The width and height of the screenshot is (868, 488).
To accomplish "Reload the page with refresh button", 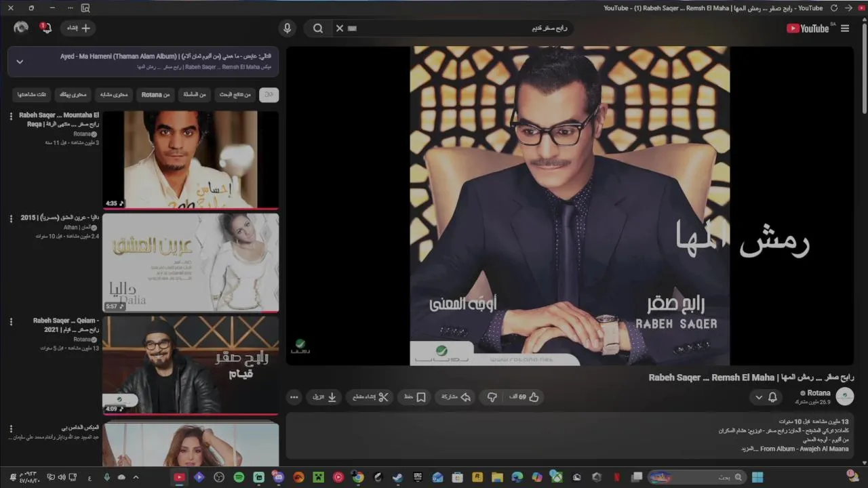I will click(x=834, y=8).
